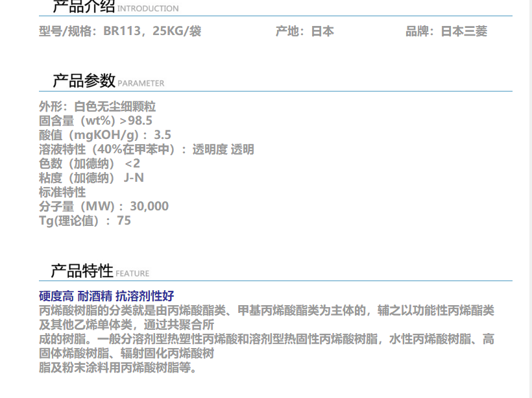Screen dimensions: 532x398
Task: Click the 品牌：日本三菱 text
Action: (446, 31)
